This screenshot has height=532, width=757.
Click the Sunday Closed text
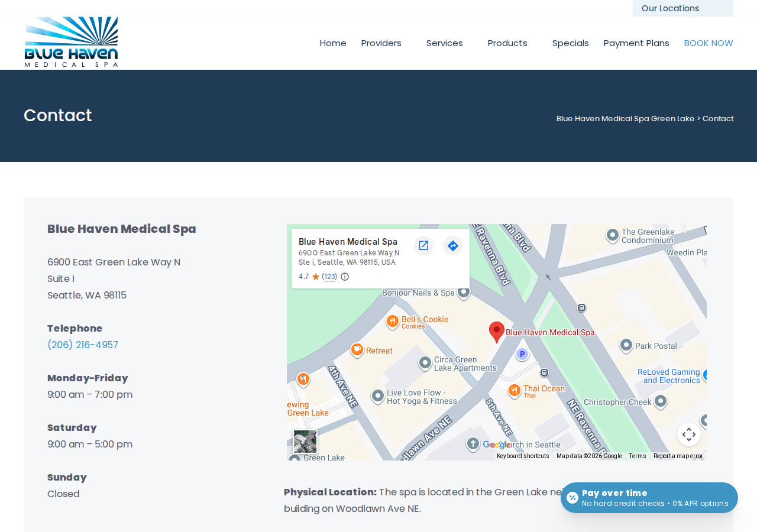pos(63,494)
